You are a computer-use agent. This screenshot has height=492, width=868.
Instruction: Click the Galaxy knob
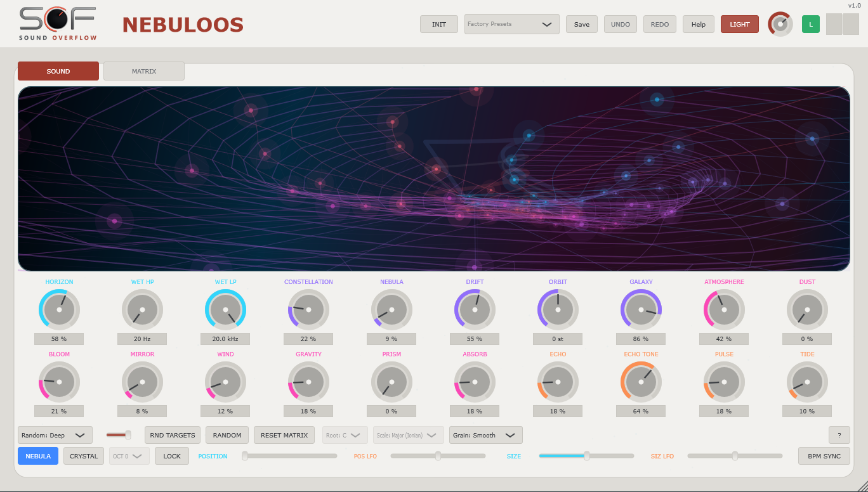pyautogui.click(x=641, y=310)
